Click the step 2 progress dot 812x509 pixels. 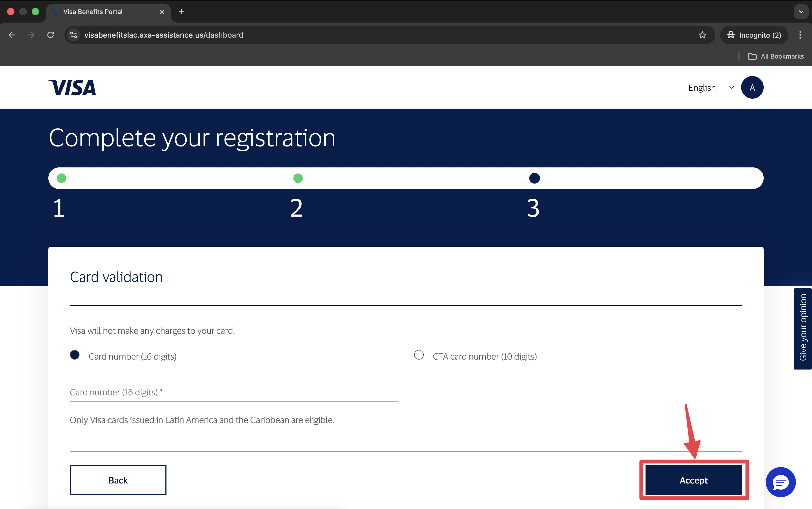(298, 178)
